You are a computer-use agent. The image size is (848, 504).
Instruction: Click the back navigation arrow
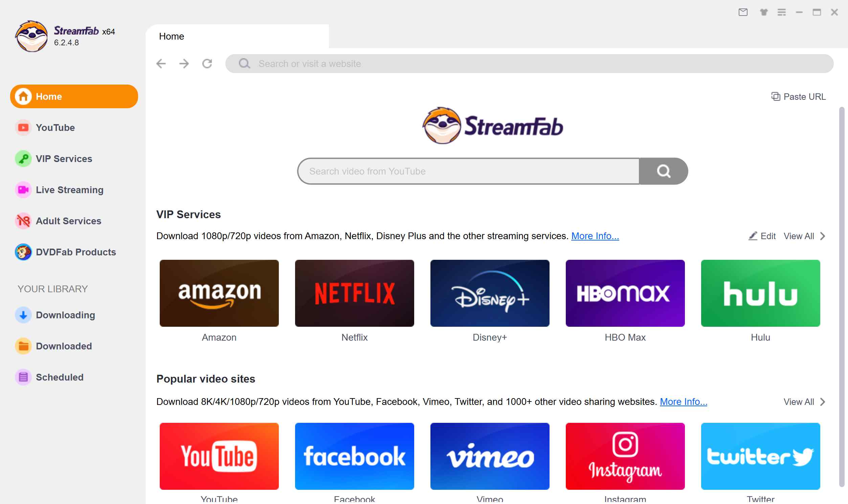point(162,63)
